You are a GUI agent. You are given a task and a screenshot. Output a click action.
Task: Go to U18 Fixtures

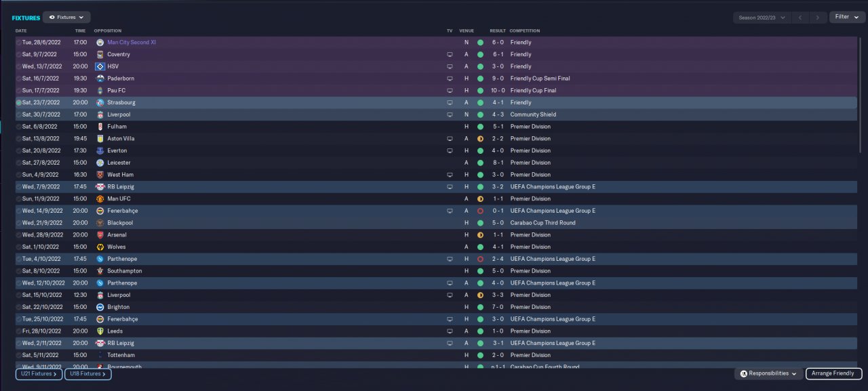click(88, 373)
